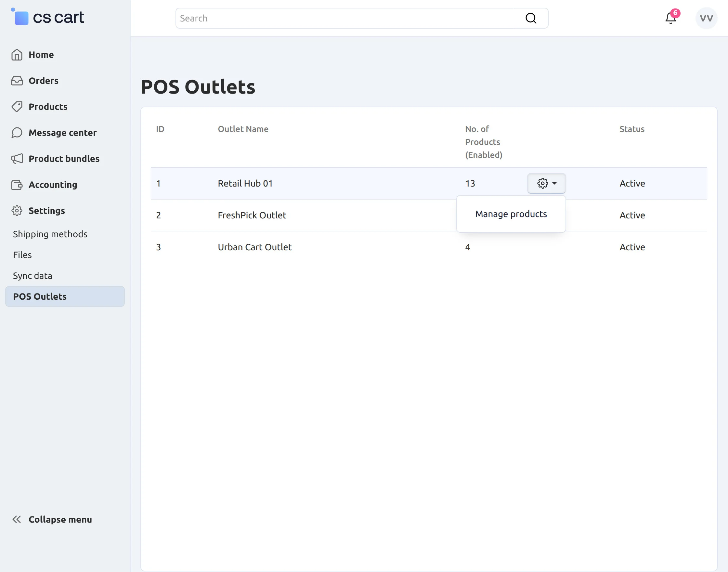728x572 pixels.
Task: Click the Home house icon
Action: pos(17,55)
